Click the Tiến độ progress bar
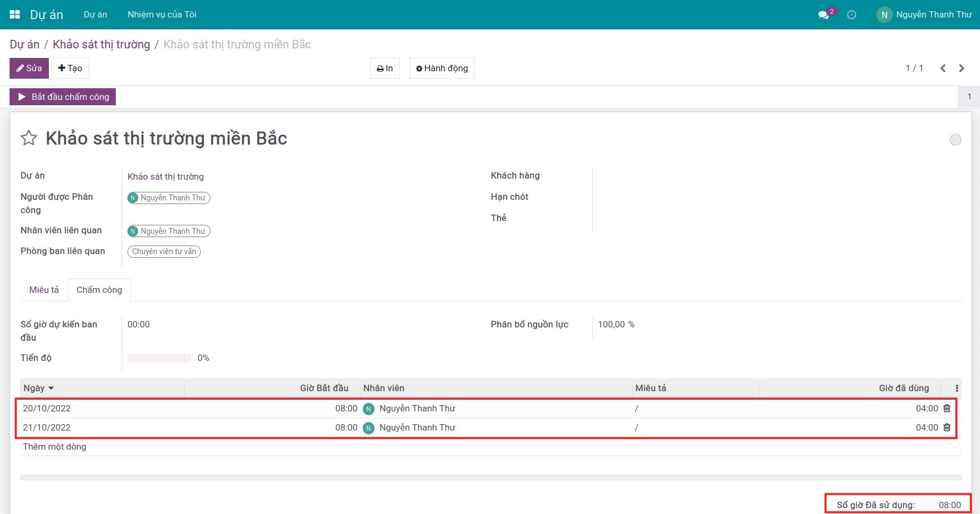 pyautogui.click(x=159, y=358)
